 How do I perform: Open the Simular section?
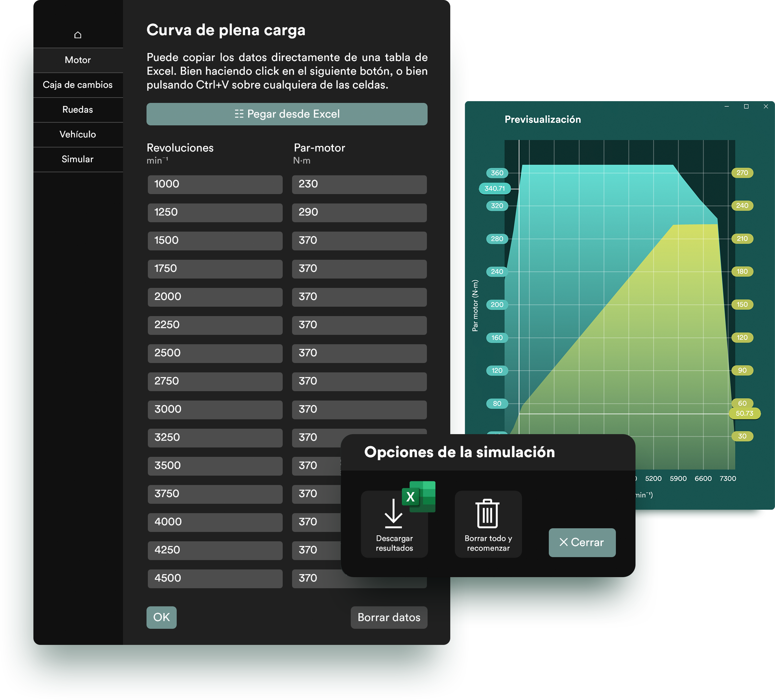[x=78, y=159]
